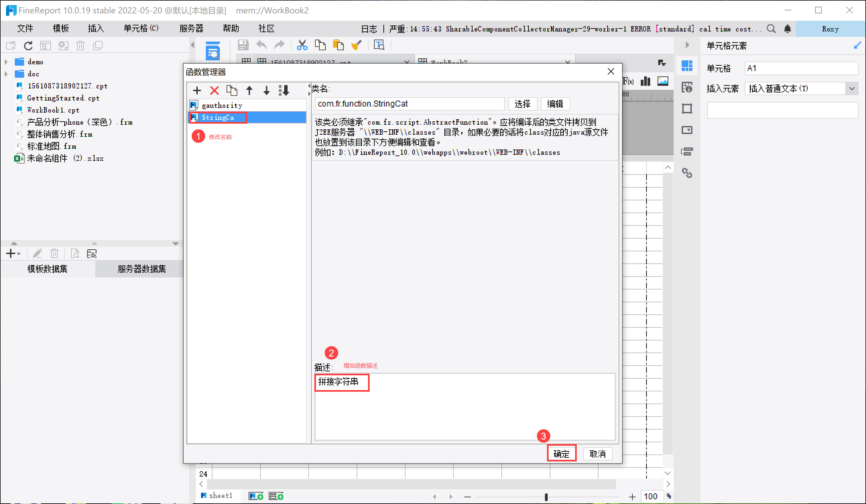The image size is (866, 504).
Task: Expand the demo folder
Action: [x=6, y=62]
